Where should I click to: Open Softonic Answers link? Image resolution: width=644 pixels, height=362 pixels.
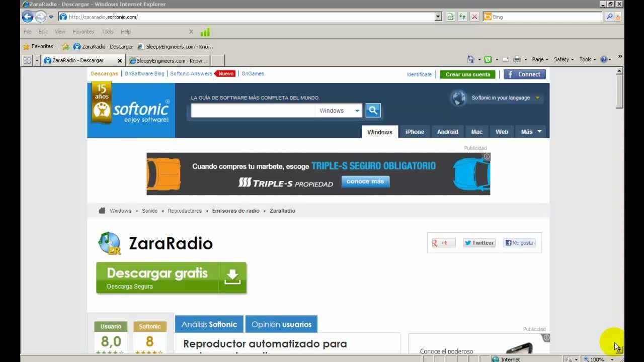191,73
